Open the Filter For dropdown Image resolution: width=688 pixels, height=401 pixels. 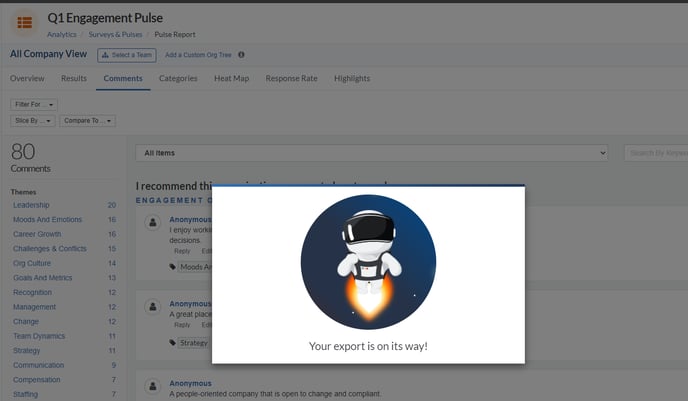point(34,104)
